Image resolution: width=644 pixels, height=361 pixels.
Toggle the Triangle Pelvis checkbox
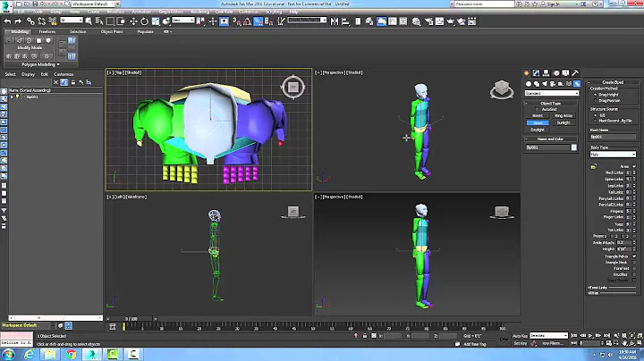(634, 256)
